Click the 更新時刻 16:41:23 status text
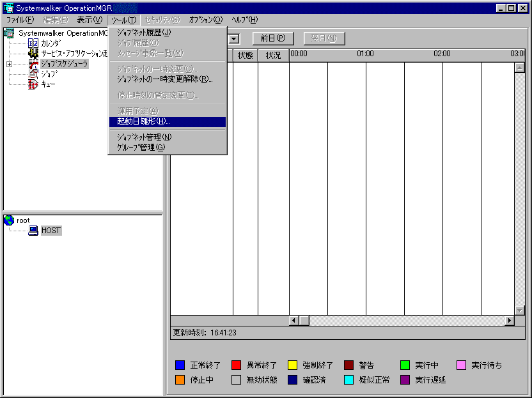 pyautogui.click(x=205, y=333)
